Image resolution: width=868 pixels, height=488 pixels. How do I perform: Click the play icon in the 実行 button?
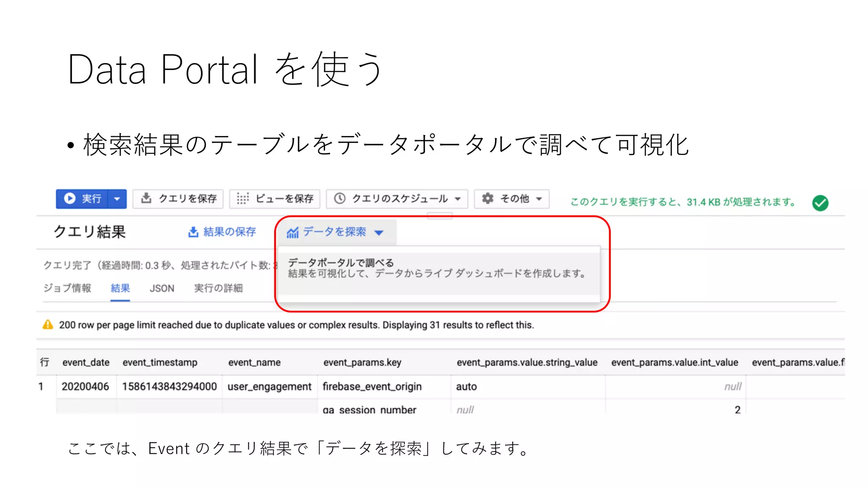pyautogui.click(x=70, y=199)
